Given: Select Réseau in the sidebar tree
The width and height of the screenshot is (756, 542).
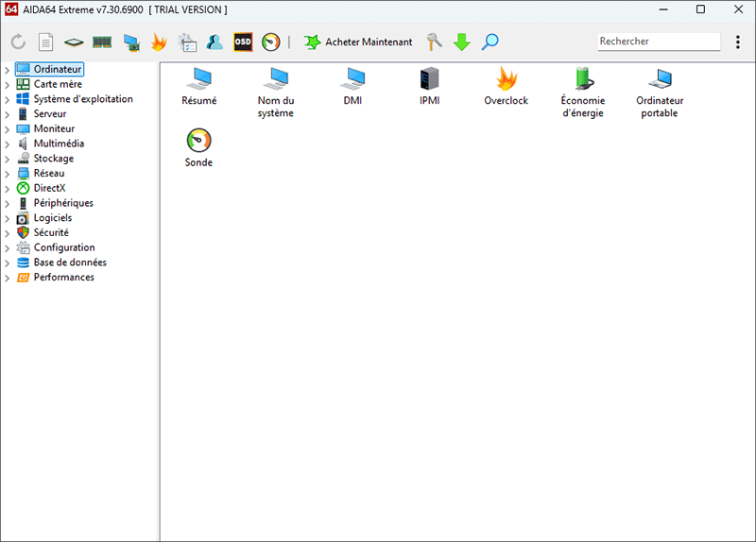Looking at the screenshot, I should (x=49, y=173).
